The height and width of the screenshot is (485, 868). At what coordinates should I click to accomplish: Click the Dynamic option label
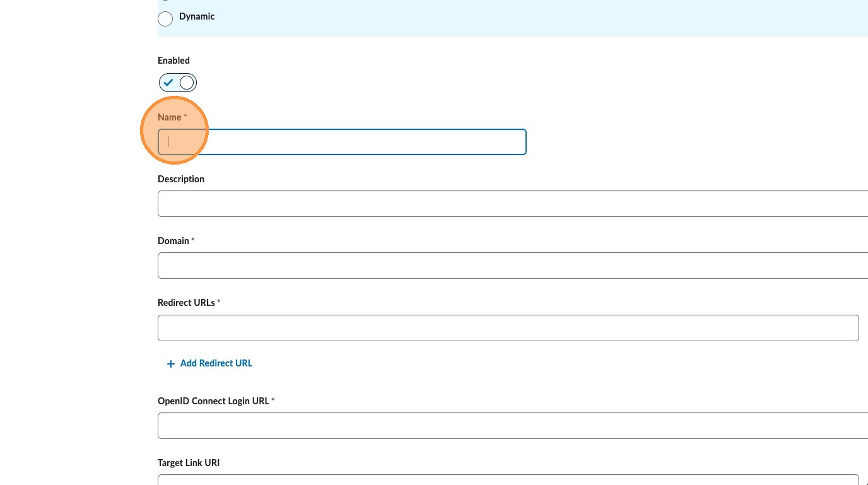(x=197, y=16)
